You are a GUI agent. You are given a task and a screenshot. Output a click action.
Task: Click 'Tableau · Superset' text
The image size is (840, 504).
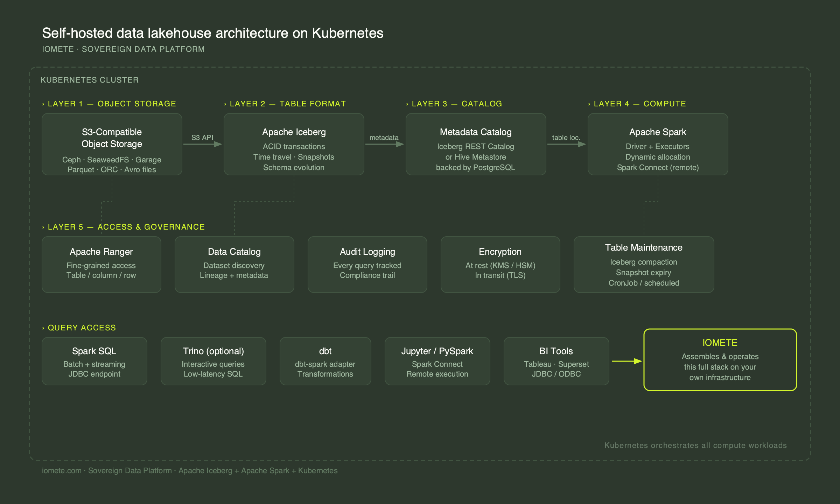556,364
